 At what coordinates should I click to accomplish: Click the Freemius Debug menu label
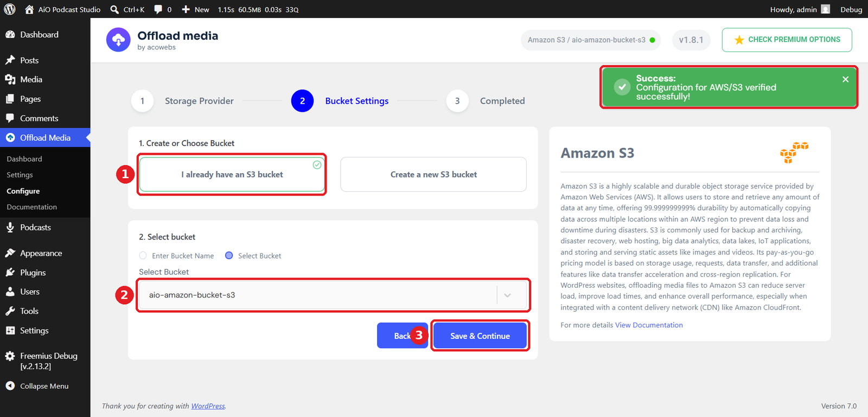[49, 361]
